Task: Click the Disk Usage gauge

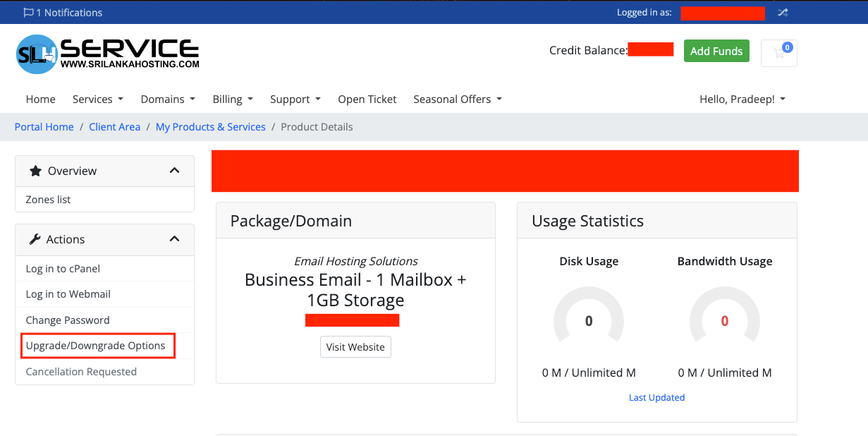Action: (x=589, y=321)
